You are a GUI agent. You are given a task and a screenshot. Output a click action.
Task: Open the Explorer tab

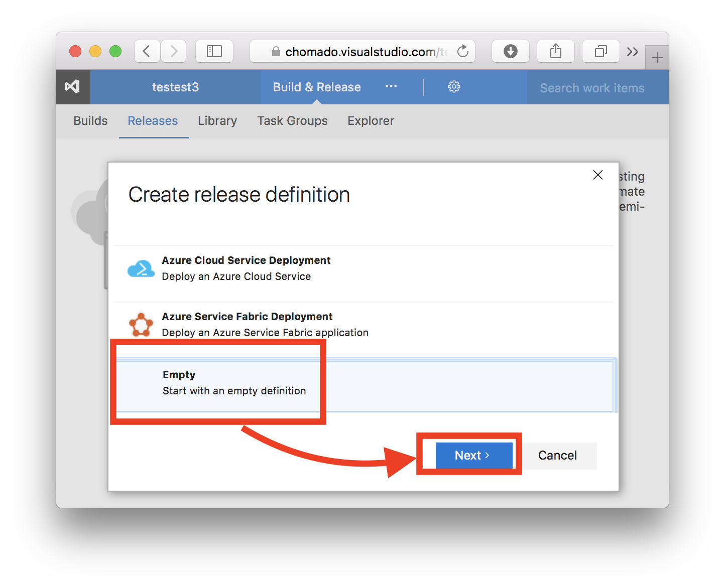pos(371,121)
